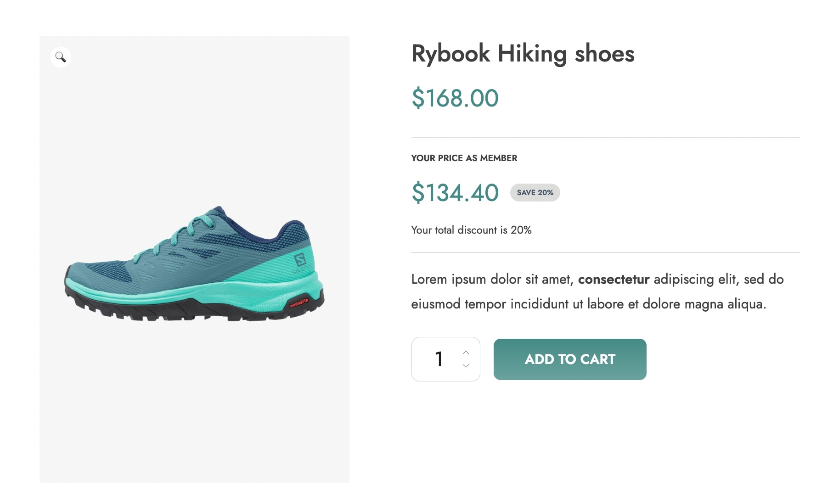Increase quantity with the up arrow
Viewport: 822px width, 504px height.
[x=466, y=353]
